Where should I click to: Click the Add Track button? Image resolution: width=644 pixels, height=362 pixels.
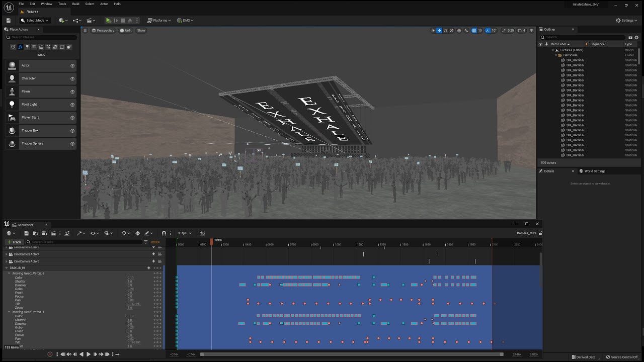tap(14, 242)
